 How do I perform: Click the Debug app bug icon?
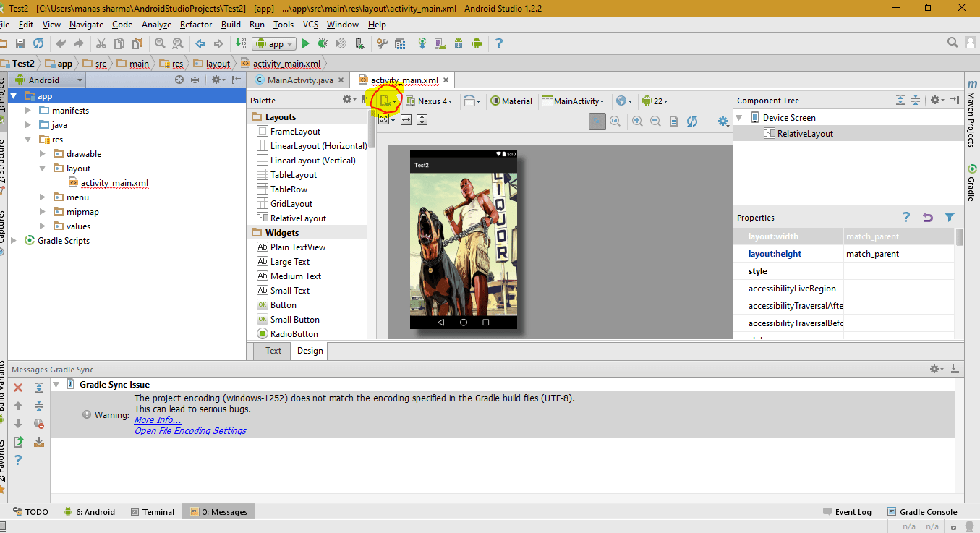coord(323,43)
